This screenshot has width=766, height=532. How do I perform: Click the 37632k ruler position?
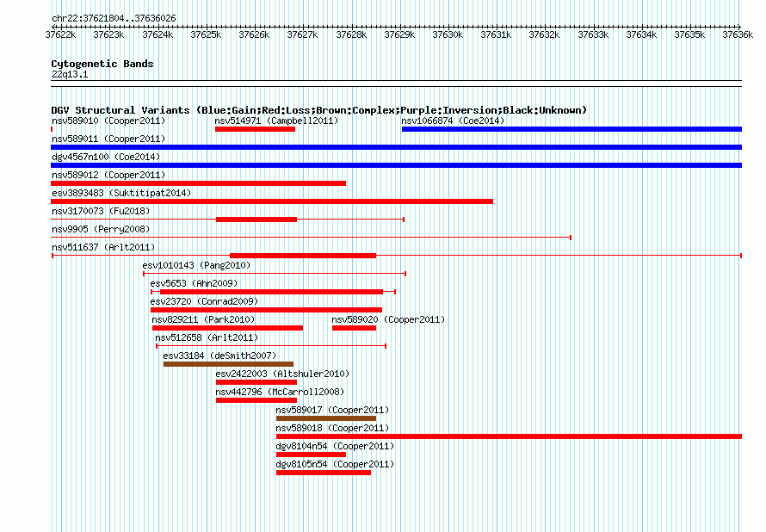coord(544,34)
